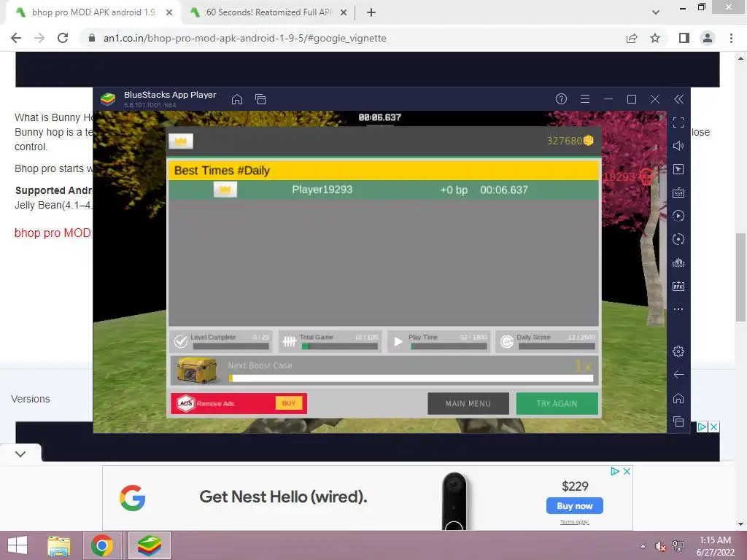Open the BlueStacks hamburger menu
This screenshot has width=747, height=560.
click(585, 99)
